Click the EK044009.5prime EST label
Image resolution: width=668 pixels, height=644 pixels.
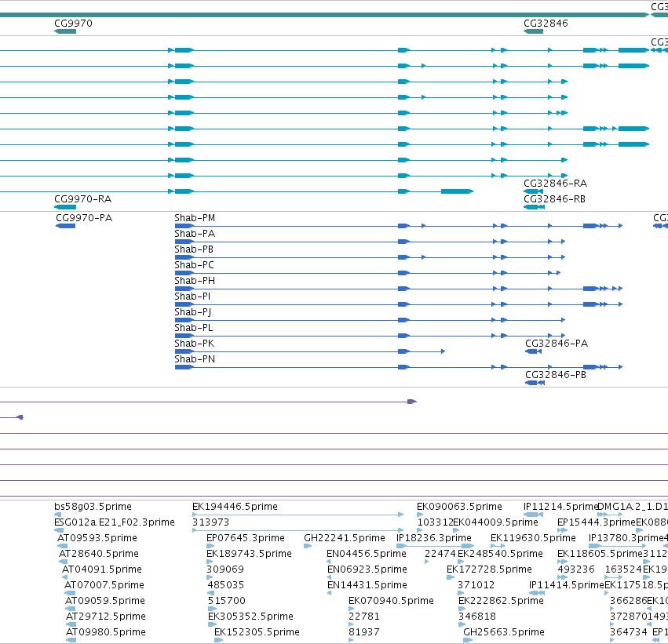tap(496, 522)
